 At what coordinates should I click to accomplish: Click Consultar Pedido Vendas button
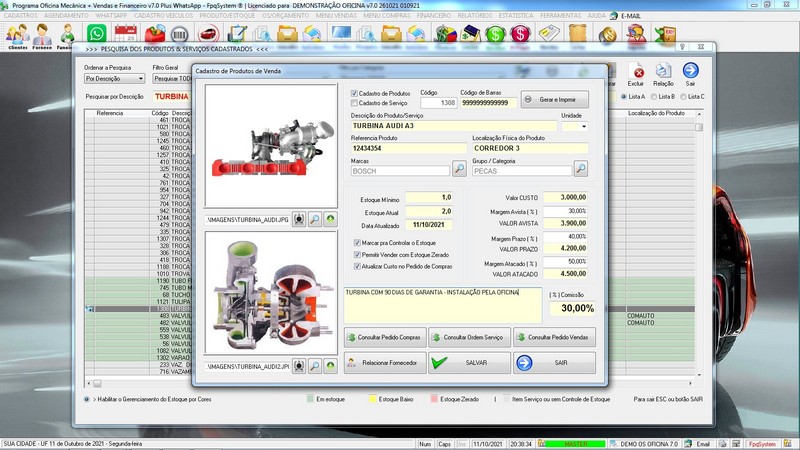554,337
